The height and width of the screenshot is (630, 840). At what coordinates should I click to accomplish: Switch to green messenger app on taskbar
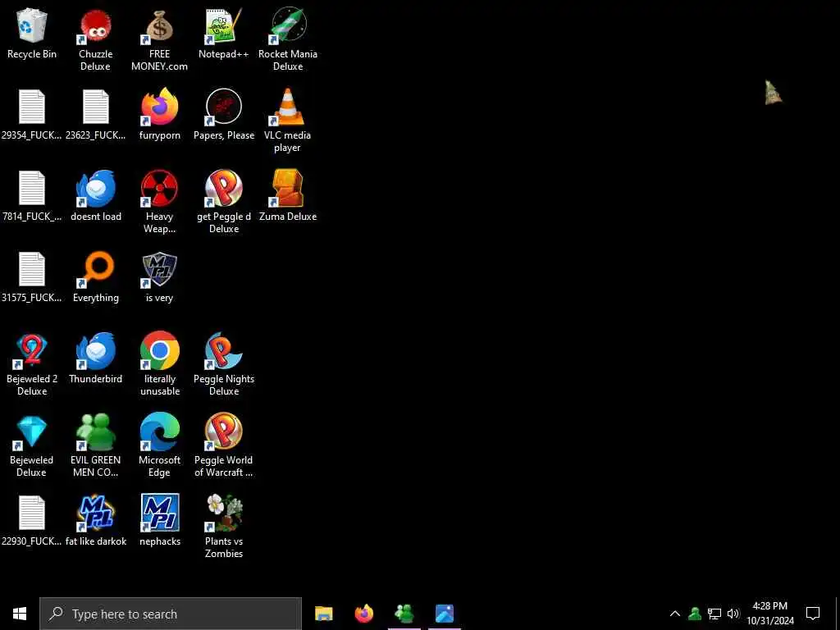tap(404, 614)
